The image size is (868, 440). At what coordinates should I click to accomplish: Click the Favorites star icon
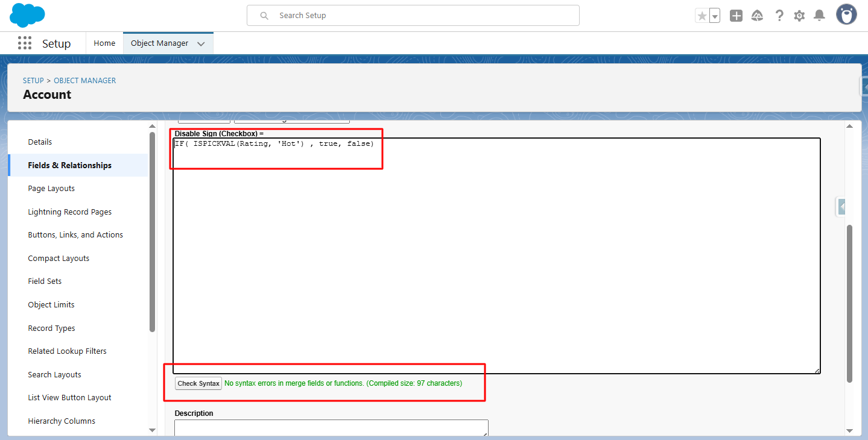point(702,16)
